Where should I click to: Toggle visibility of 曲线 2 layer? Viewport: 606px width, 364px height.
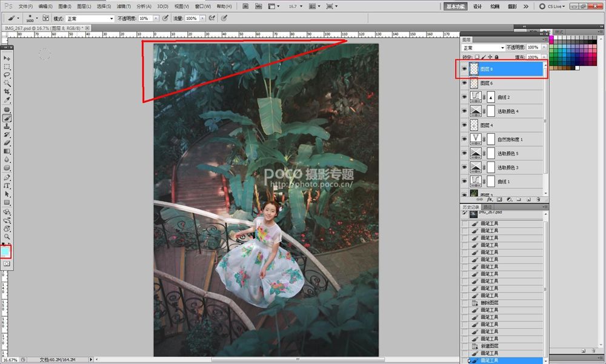(x=464, y=97)
